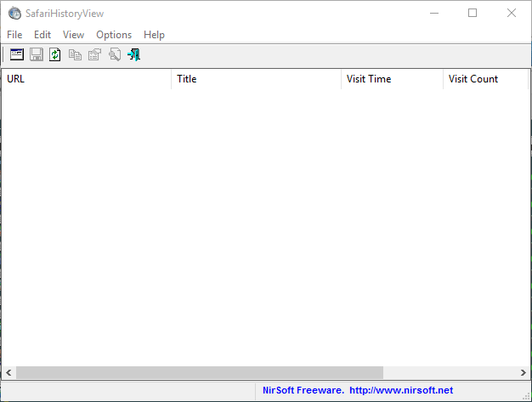This screenshot has height=402, width=532.
Task: Click the horizontal scrollbar right arrow
Action: tap(524, 372)
